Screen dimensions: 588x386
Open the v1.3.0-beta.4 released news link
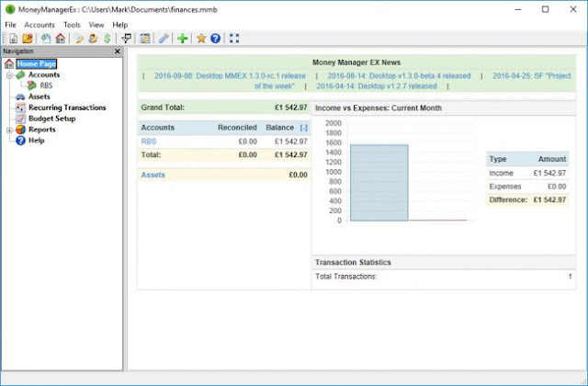click(x=399, y=75)
